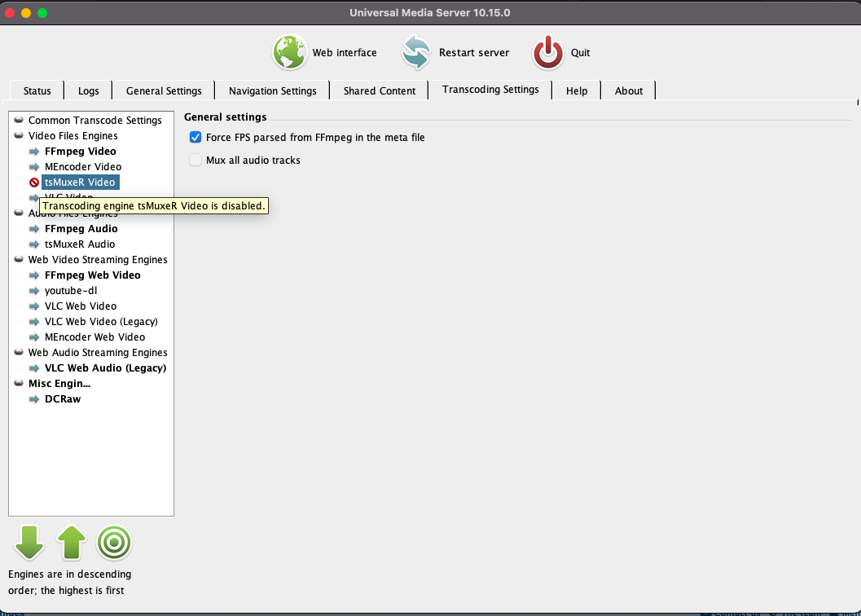Move selected engine up with green arrow
The height and width of the screenshot is (616, 861).
tap(72, 543)
